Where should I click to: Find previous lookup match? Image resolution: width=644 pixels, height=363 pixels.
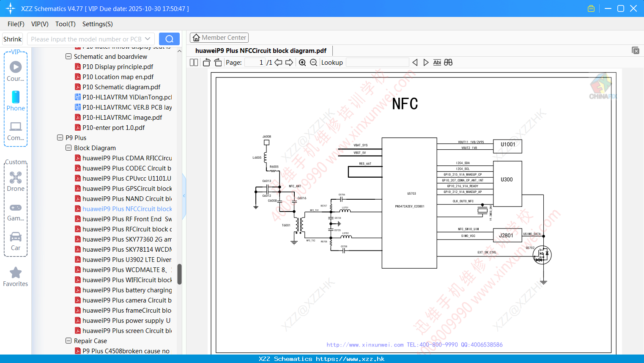[415, 63]
